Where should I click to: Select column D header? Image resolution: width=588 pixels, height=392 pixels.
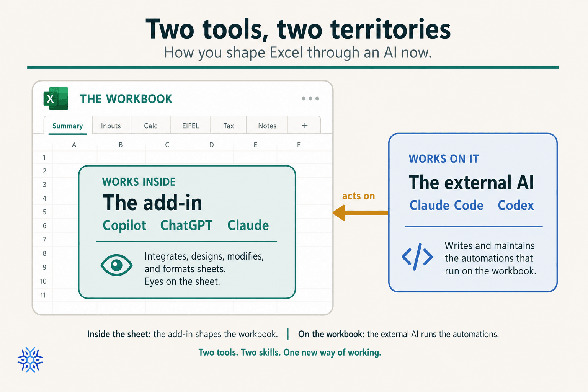point(211,145)
